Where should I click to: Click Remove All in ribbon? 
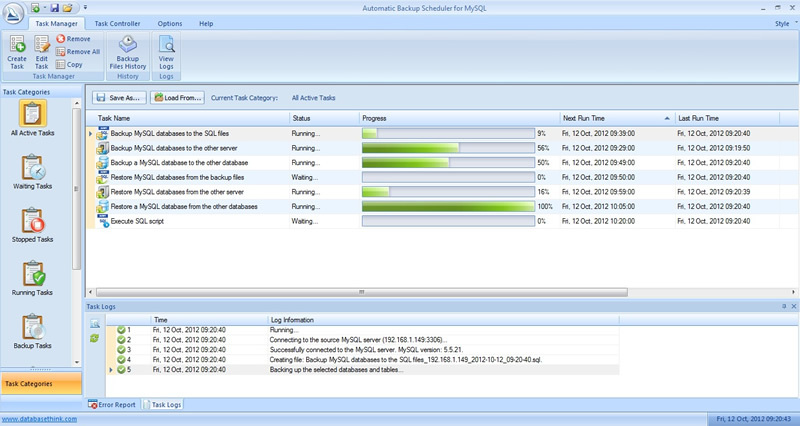pos(78,52)
